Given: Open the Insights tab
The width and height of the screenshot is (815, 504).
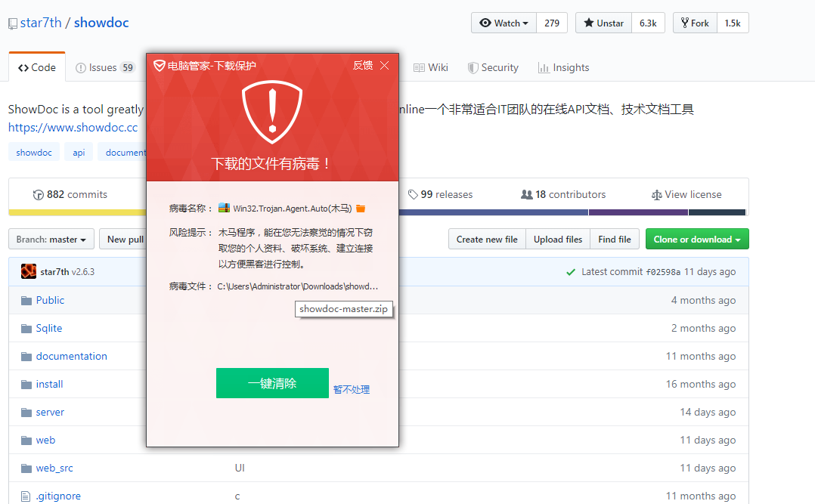Looking at the screenshot, I should (563, 67).
